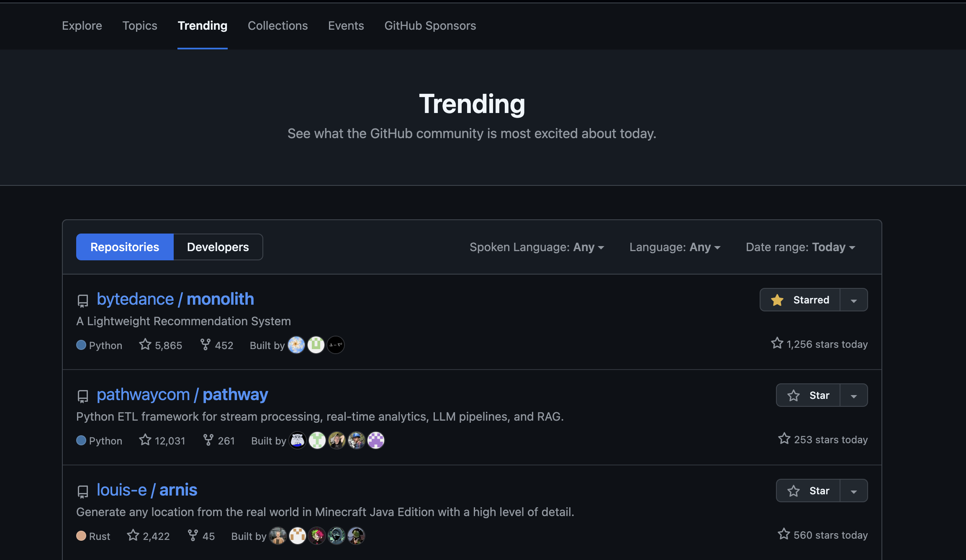The image size is (966, 560).
Task: Expand the star list dropdown for pathway
Action: (854, 395)
